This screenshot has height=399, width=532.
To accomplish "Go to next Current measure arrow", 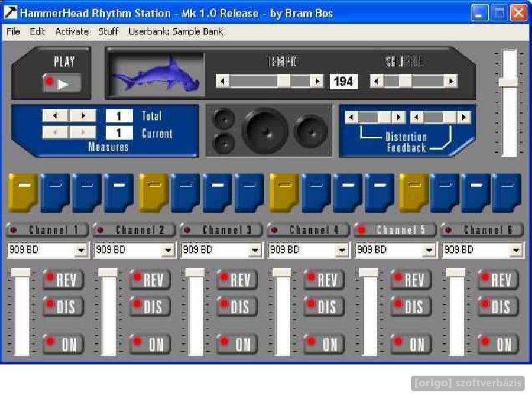I will (x=82, y=132).
